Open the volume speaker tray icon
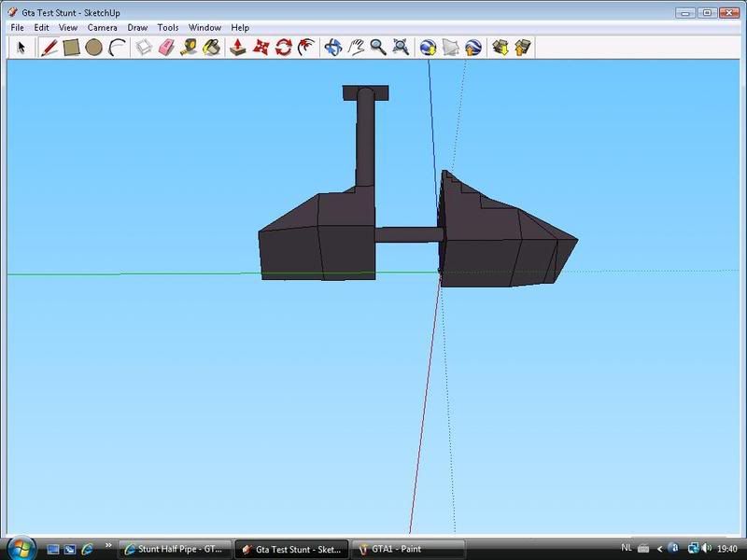Image resolution: width=747 pixels, height=560 pixels. (x=707, y=549)
